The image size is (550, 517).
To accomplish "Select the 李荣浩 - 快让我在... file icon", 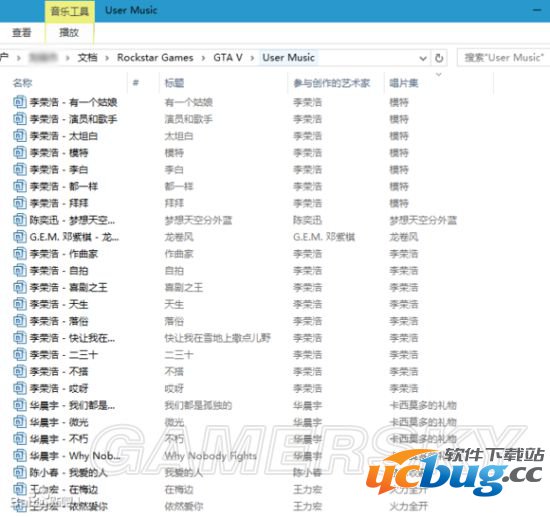I will click(20, 338).
